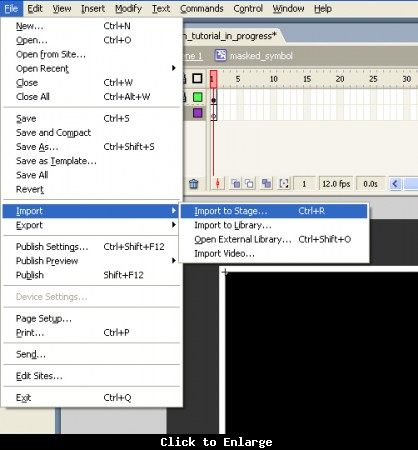
Task: Click the 0.0s elapsed time display
Action: coord(370,184)
